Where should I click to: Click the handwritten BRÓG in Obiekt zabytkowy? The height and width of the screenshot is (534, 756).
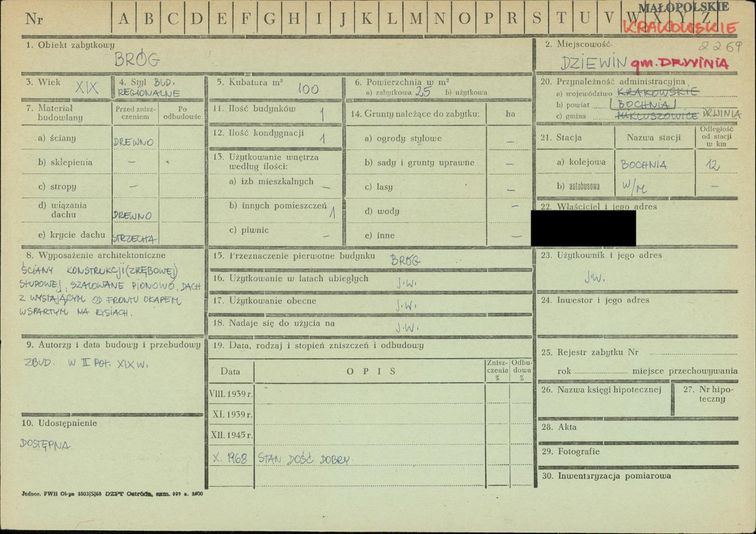pyautogui.click(x=137, y=60)
